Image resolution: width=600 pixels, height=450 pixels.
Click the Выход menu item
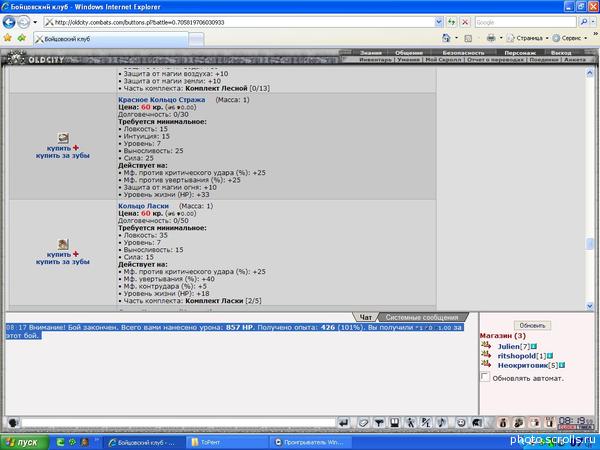point(561,53)
